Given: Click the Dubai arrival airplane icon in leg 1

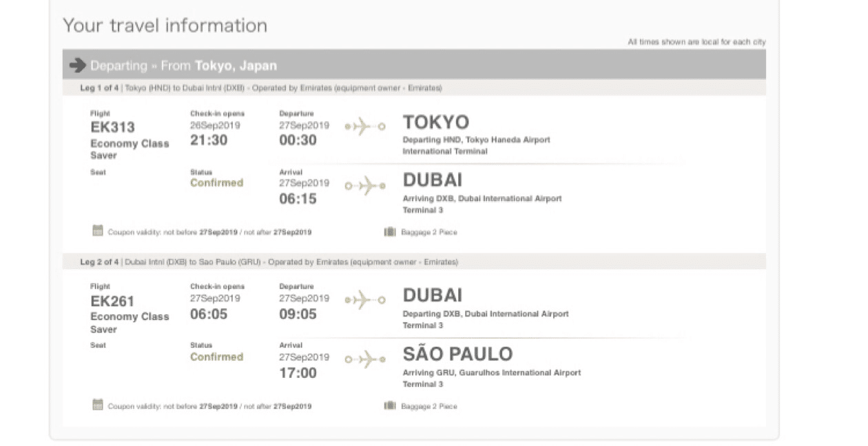Looking at the screenshot, I should click(365, 185).
